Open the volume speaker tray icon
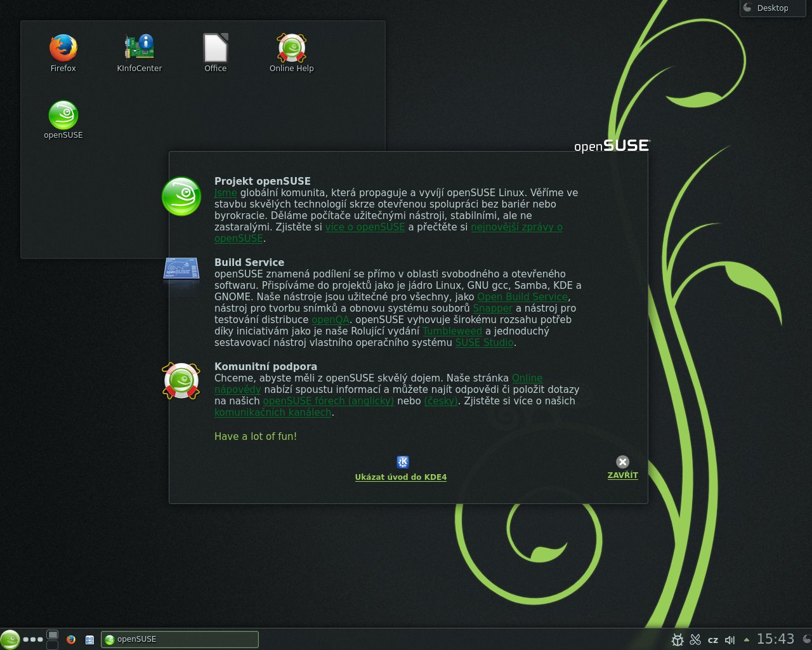 pyautogui.click(x=730, y=640)
